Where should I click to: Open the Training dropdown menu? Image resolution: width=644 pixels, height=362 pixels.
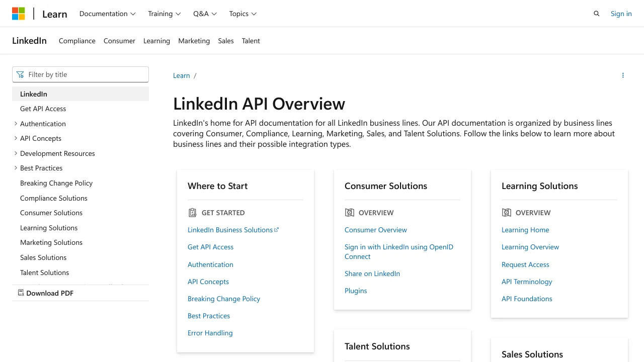(165, 14)
